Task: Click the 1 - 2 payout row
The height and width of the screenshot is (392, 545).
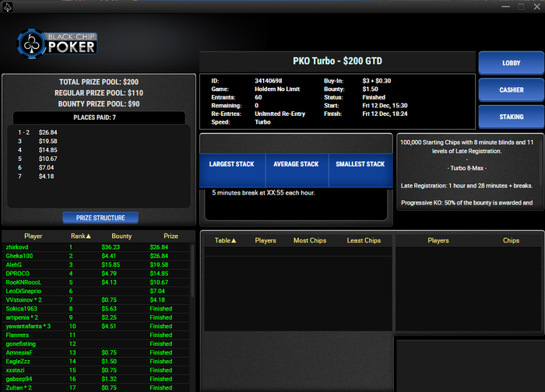Action: pyautogui.click(x=37, y=132)
